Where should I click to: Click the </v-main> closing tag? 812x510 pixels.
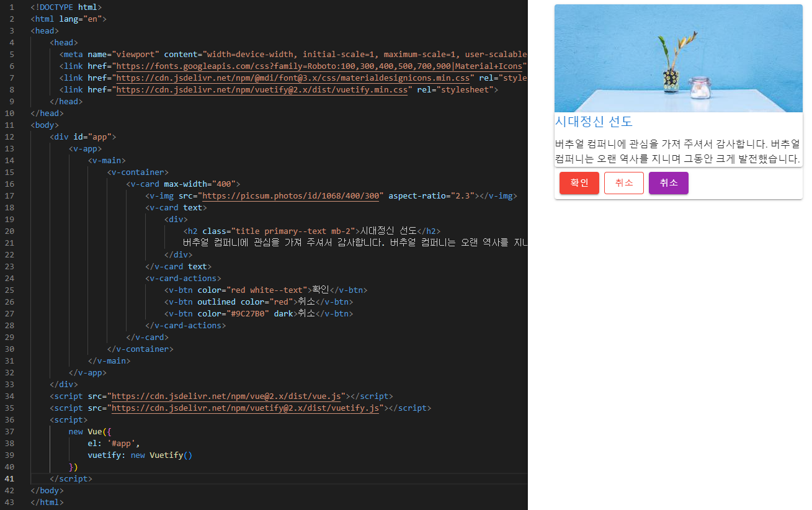109,360
